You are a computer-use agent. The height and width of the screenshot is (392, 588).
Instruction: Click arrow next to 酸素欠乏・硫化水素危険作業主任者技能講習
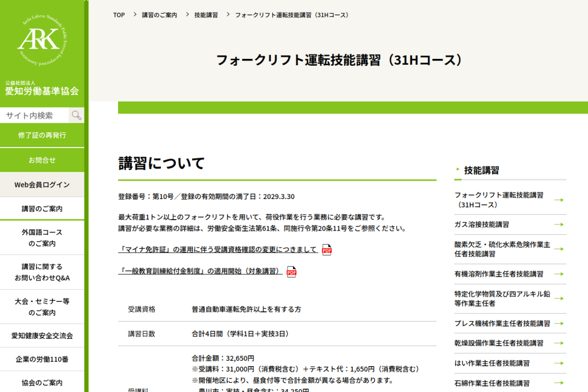[x=559, y=249]
